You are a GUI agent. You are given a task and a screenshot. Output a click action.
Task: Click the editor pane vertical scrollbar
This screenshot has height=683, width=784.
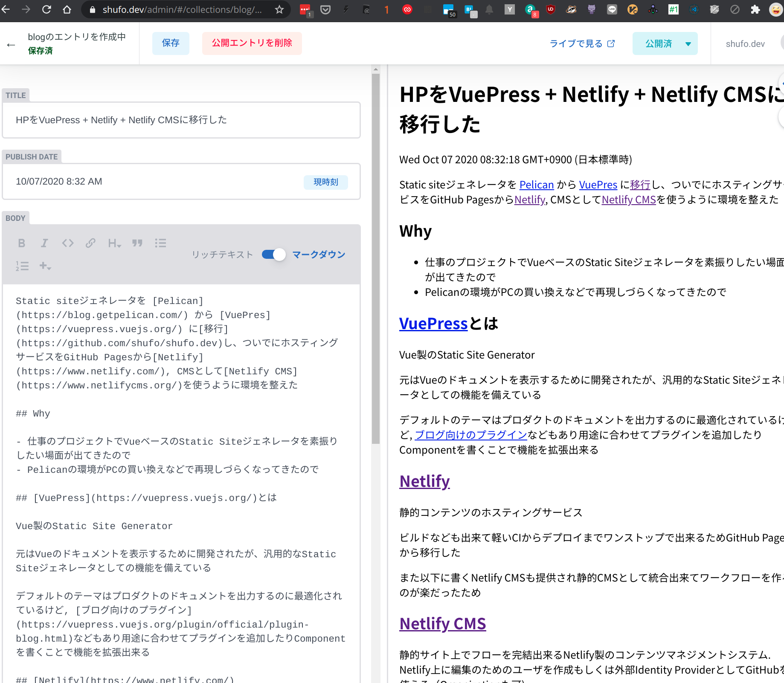click(375, 256)
